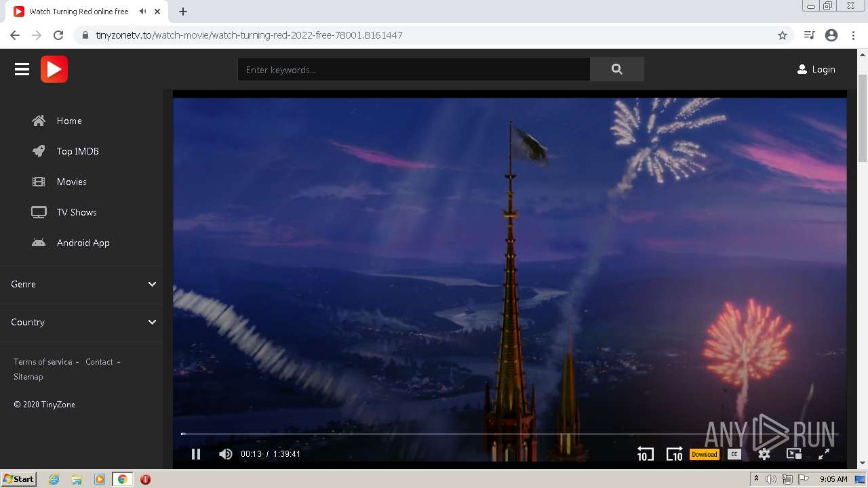This screenshot has height=488, width=868.
Task: Click the yellow Download button
Action: tap(705, 454)
